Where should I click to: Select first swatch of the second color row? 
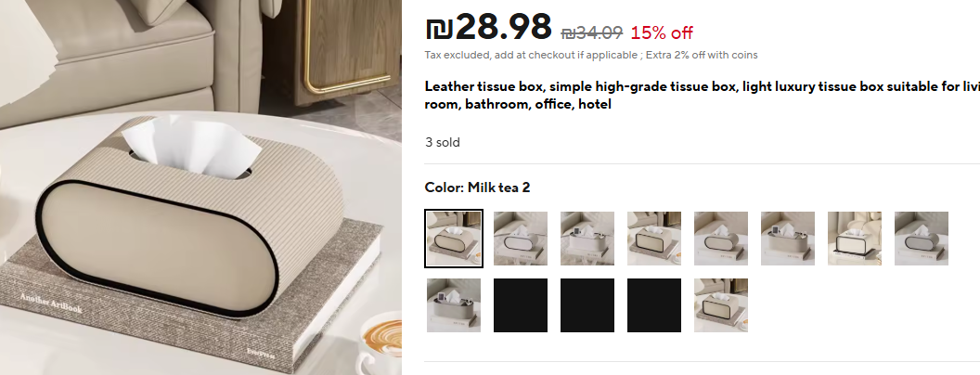pyautogui.click(x=454, y=305)
